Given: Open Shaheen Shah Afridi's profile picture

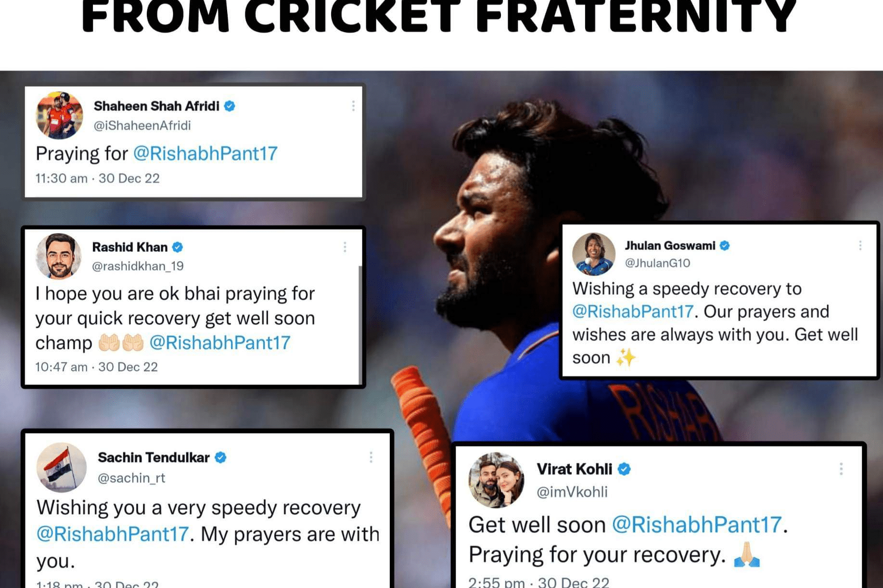Looking at the screenshot, I should (x=59, y=115).
